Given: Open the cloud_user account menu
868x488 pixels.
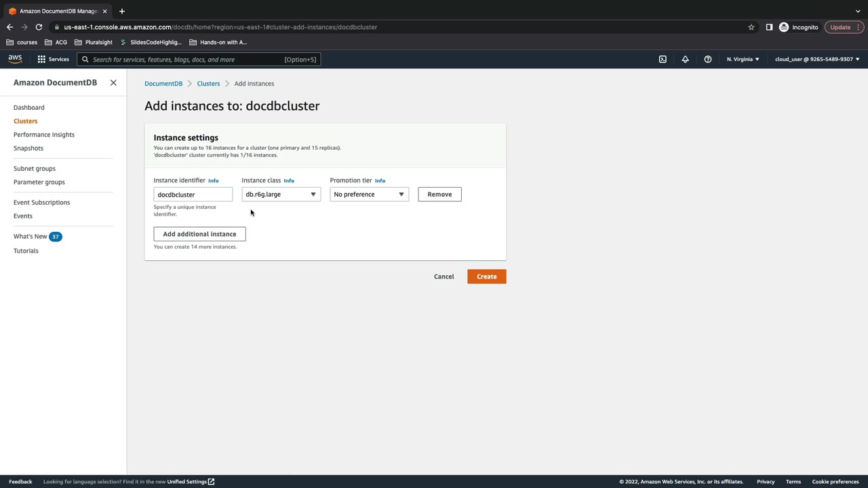Looking at the screenshot, I should pos(817,60).
